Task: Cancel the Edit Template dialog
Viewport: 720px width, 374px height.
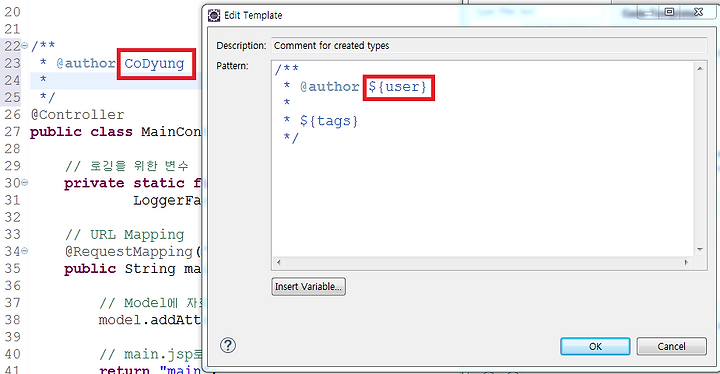Action: point(671,346)
